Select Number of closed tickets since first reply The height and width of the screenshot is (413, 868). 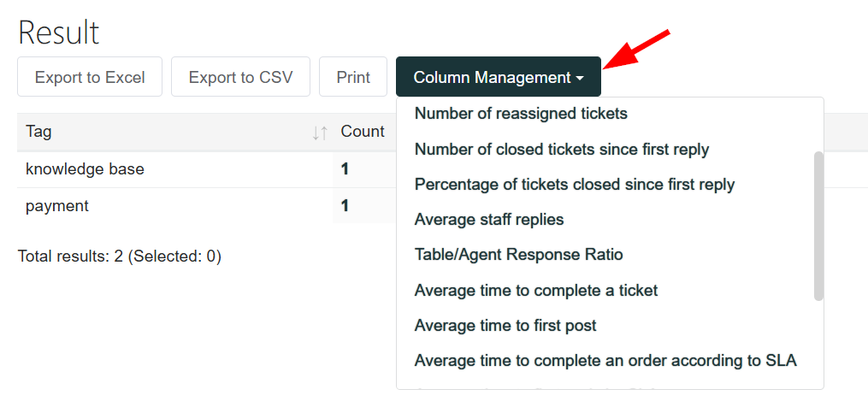click(562, 150)
